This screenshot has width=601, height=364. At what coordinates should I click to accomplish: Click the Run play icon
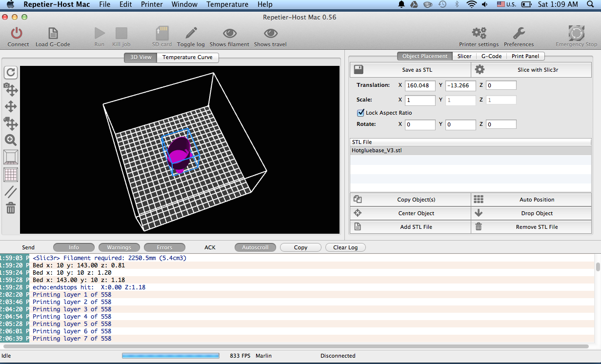click(100, 33)
